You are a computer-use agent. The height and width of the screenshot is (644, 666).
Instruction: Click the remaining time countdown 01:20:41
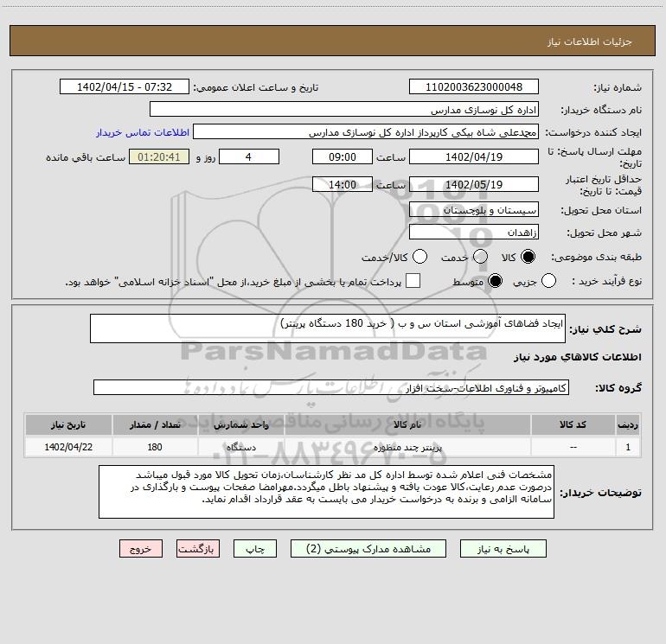(x=159, y=156)
